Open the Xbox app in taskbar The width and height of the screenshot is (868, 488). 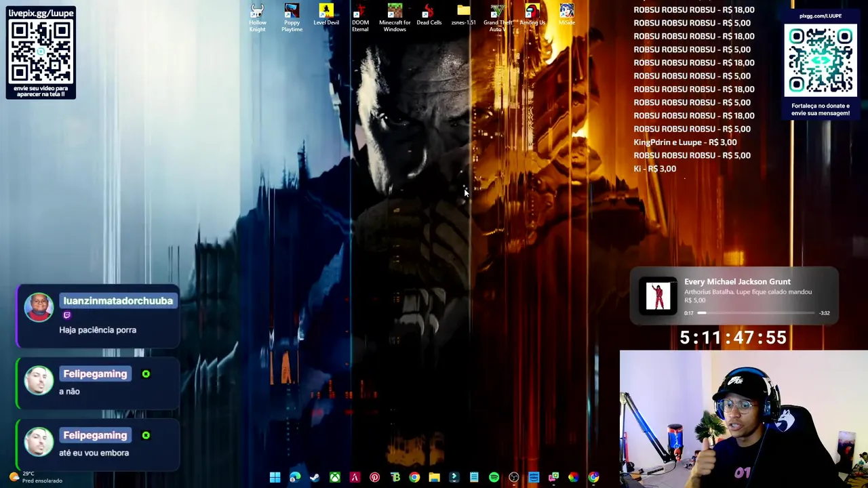[x=335, y=477]
